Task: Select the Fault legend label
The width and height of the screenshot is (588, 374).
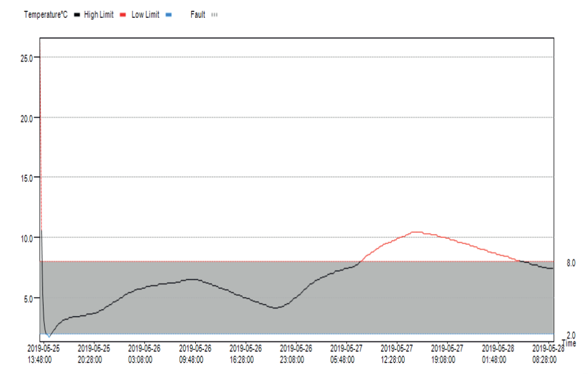Action: tap(198, 15)
